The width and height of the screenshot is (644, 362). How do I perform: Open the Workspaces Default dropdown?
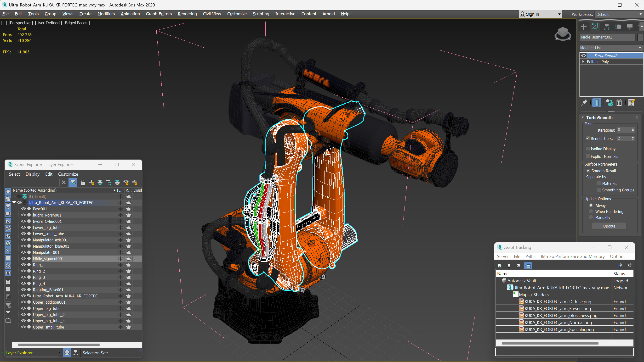(619, 14)
